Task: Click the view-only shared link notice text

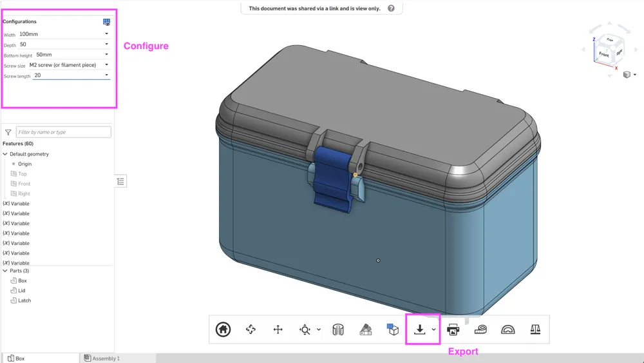Action: [315, 8]
